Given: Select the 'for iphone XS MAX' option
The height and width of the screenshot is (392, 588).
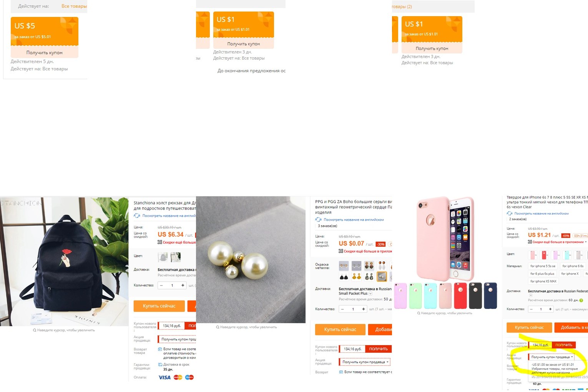Looking at the screenshot, I should [x=543, y=281].
